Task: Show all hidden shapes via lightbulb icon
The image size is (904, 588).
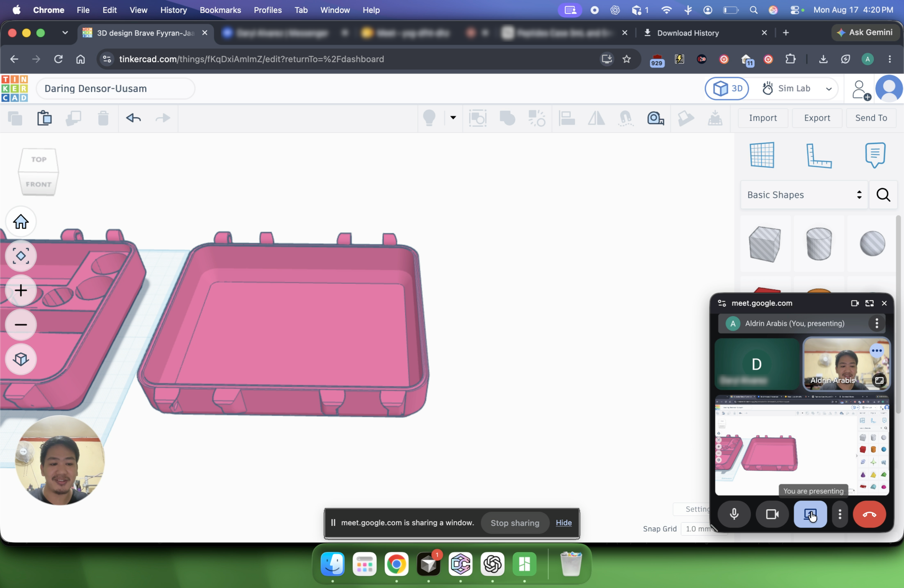Action: click(429, 118)
